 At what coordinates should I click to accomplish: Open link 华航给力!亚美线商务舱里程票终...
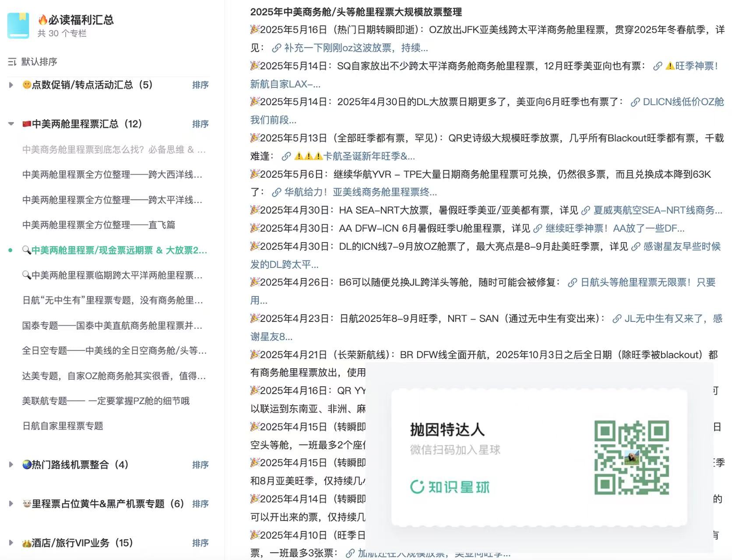(x=360, y=192)
